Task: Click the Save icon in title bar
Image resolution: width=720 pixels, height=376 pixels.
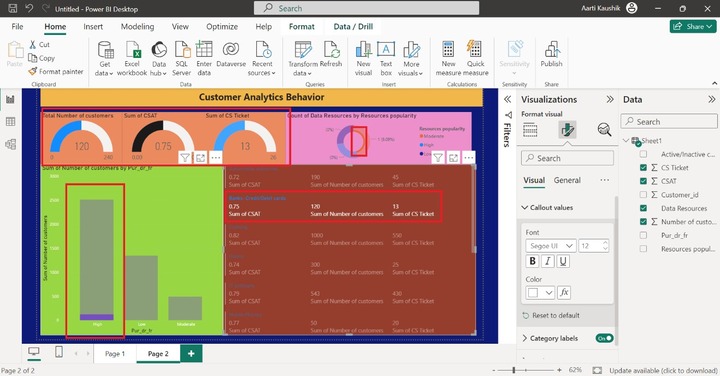Action: 12,8
